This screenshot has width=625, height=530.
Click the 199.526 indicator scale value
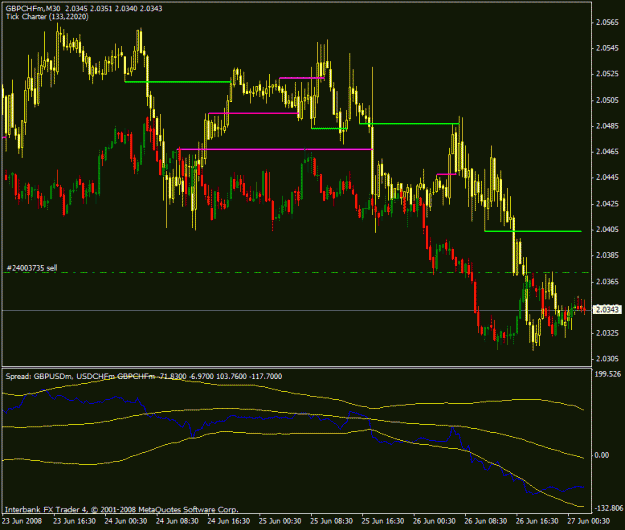[x=608, y=374]
